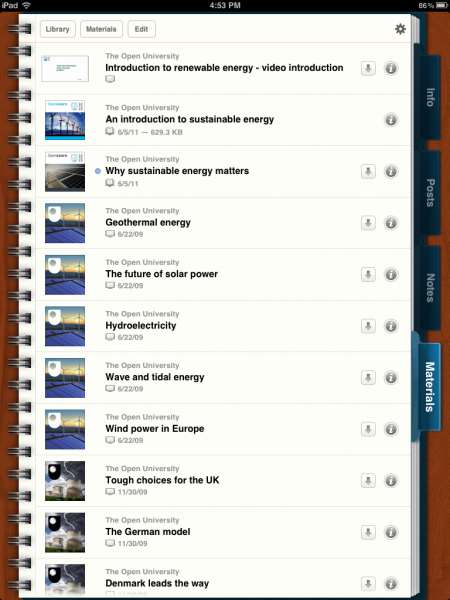Download The future of solar power

click(x=368, y=274)
